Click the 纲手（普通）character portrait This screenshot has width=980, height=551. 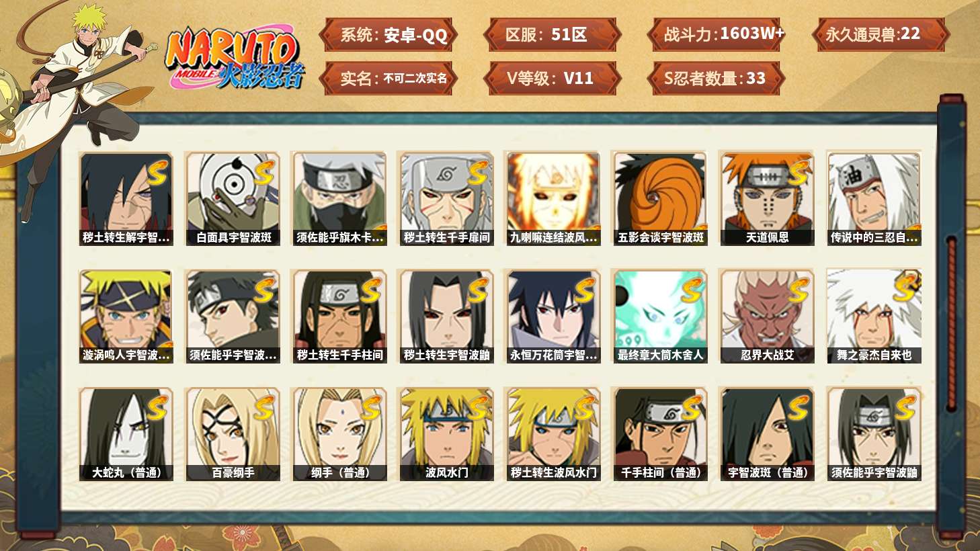click(340, 434)
